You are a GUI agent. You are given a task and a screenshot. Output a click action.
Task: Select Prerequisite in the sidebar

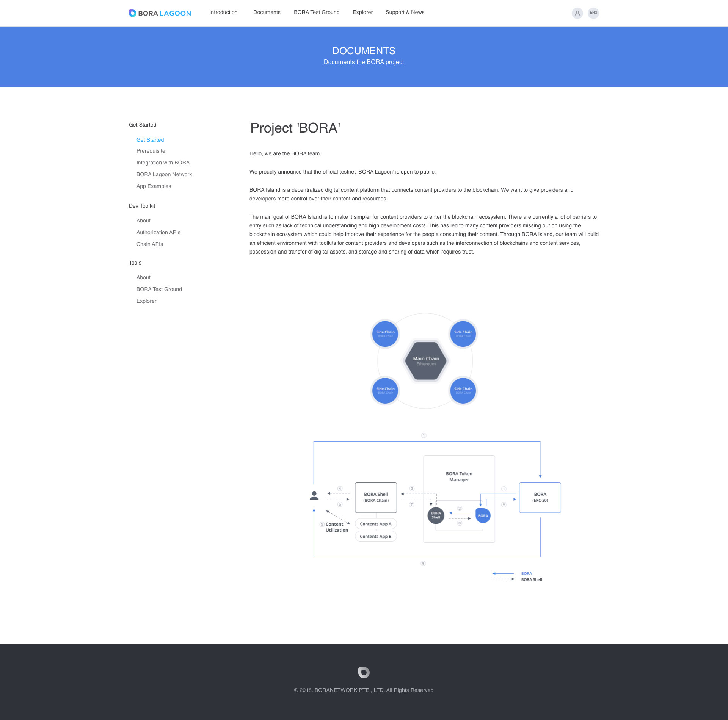(151, 151)
